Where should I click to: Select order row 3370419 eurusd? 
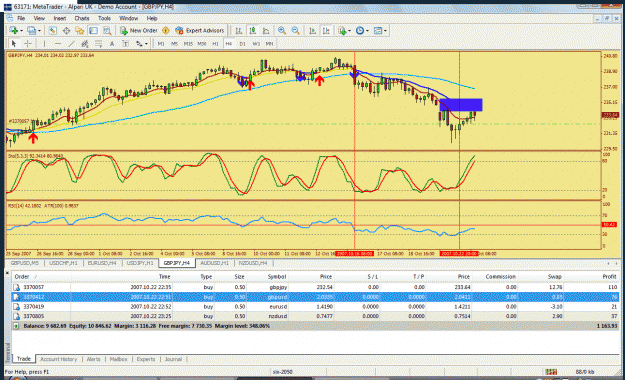click(316, 307)
